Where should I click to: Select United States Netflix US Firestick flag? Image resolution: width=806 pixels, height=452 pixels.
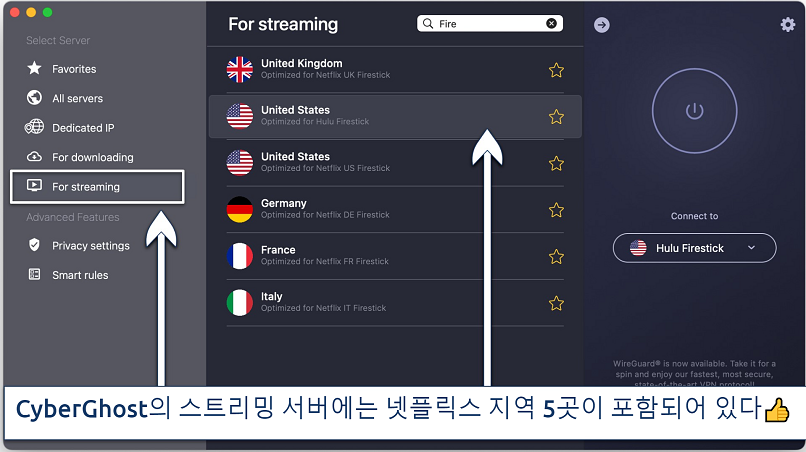tap(240, 162)
